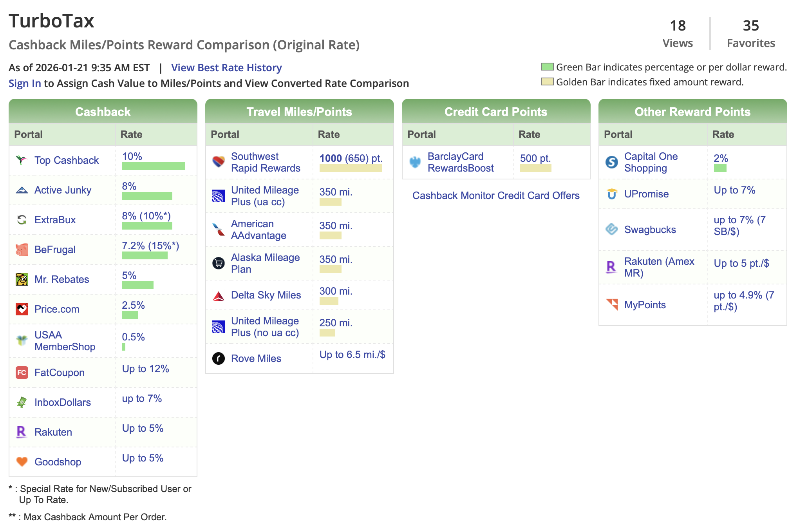799x532 pixels.
Task: Click the Delta Sky Miles triangle logo
Action: pos(219,295)
